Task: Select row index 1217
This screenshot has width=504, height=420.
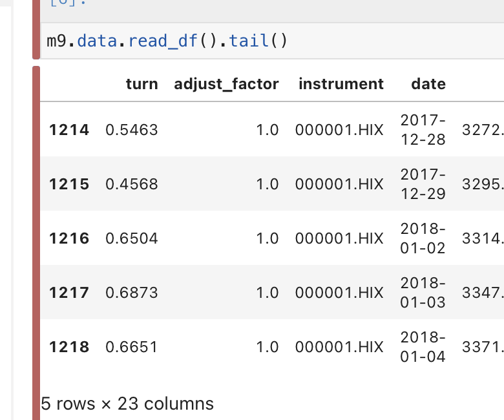Action: coord(69,293)
